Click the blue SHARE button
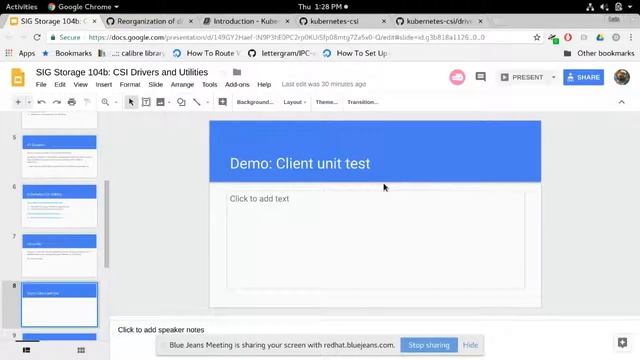This screenshot has width=640, height=360. [x=583, y=77]
